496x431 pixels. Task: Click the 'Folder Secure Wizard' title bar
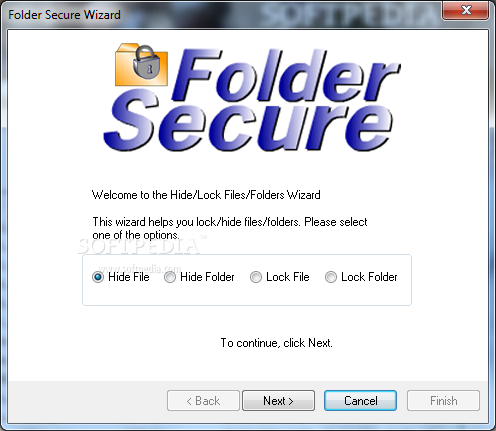point(64,15)
